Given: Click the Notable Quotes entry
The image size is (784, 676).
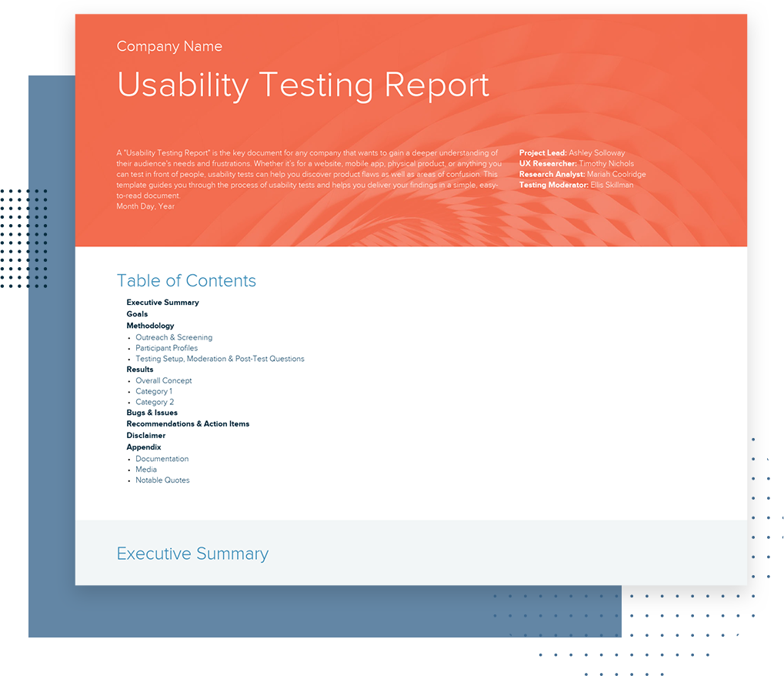Looking at the screenshot, I should [x=162, y=480].
